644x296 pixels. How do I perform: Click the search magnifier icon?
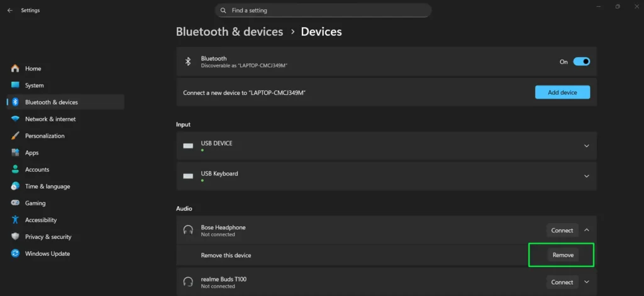[x=223, y=11]
